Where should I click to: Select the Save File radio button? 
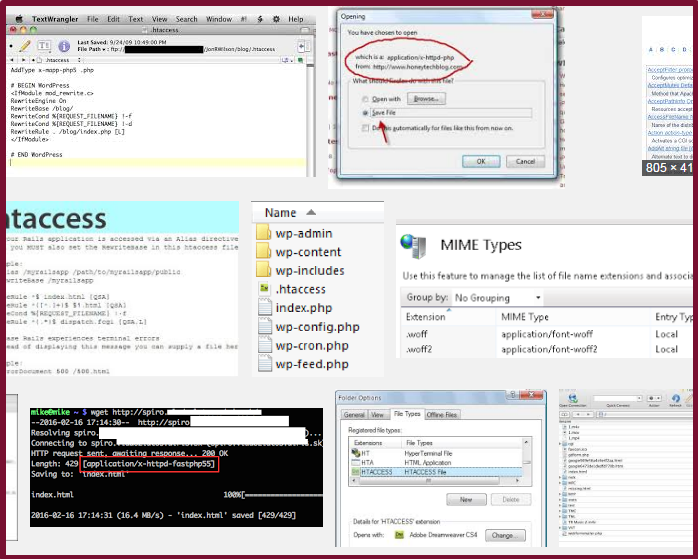click(x=365, y=113)
